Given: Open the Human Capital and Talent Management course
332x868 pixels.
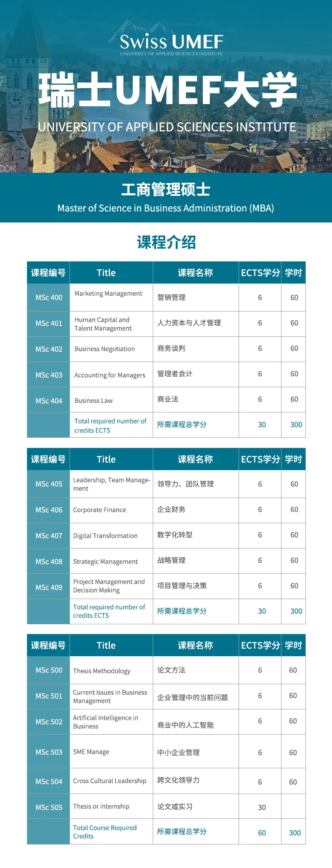Looking at the screenshot, I should coord(103,324).
